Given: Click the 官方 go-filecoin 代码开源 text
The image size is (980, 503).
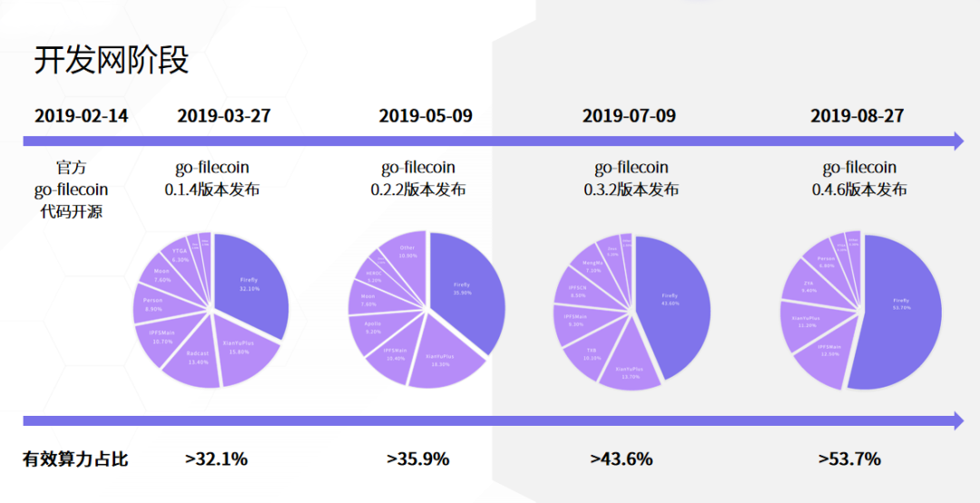Looking at the screenshot, I should tap(70, 190).
